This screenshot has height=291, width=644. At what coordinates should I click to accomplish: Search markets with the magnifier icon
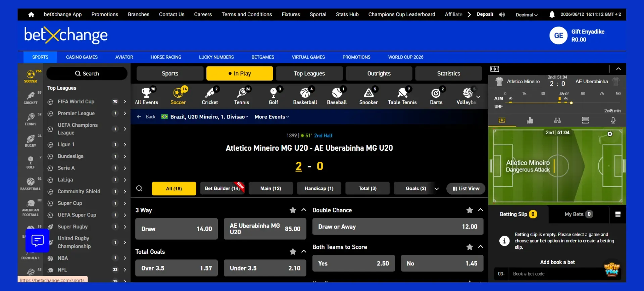coord(139,188)
